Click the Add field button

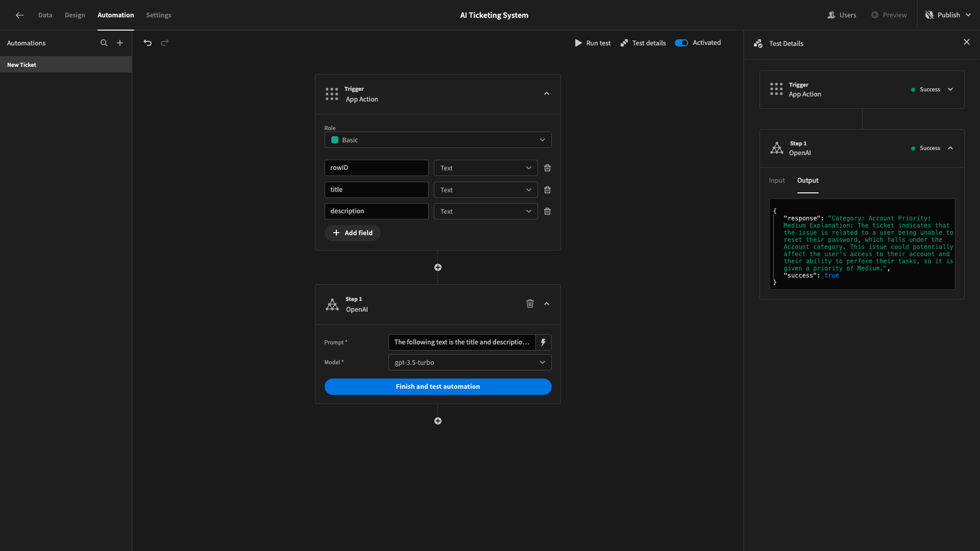pyautogui.click(x=352, y=233)
